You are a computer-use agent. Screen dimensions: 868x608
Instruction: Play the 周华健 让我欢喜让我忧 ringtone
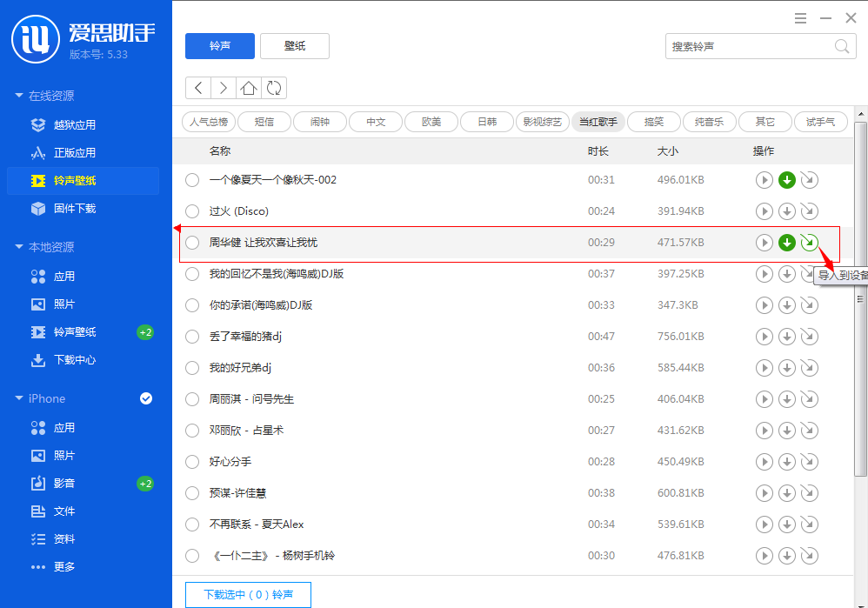[x=765, y=242]
